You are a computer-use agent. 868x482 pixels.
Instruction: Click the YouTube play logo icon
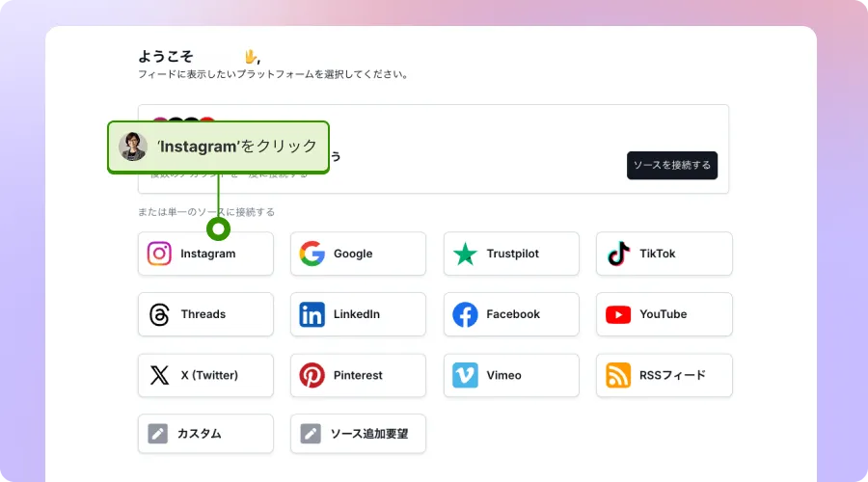click(x=618, y=314)
